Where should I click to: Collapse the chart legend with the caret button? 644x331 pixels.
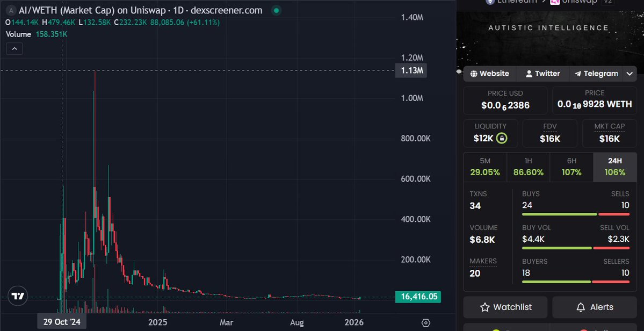pyautogui.click(x=15, y=49)
